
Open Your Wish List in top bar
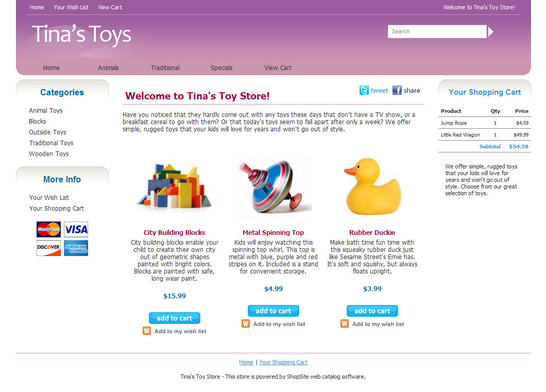(x=71, y=7)
